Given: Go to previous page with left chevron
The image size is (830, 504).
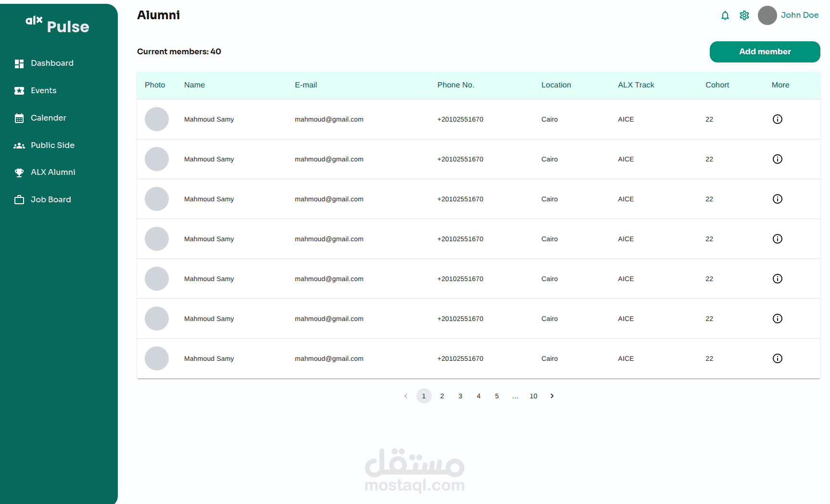Looking at the screenshot, I should (x=406, y=396).
